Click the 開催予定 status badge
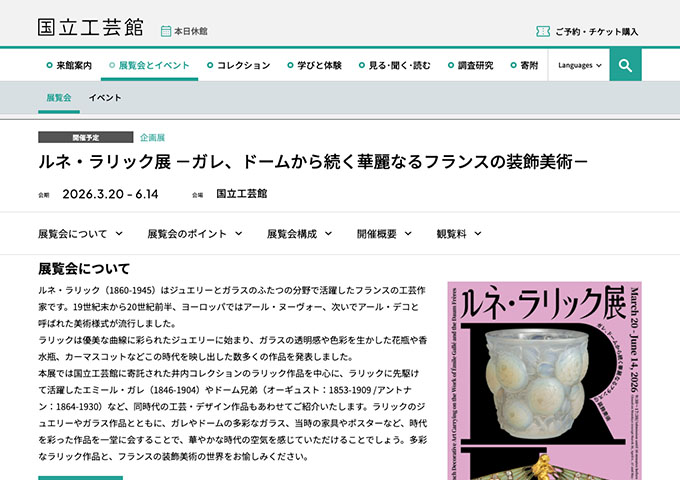Image resolution: width=680 pixels, height=480 pixels. click(x=85, y=137)
